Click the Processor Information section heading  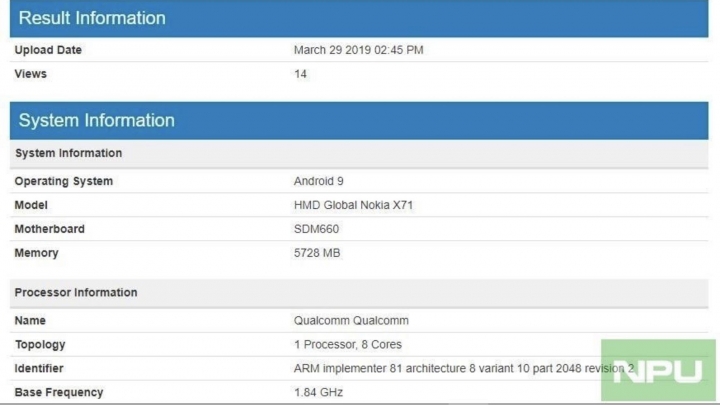pos(76,292)
